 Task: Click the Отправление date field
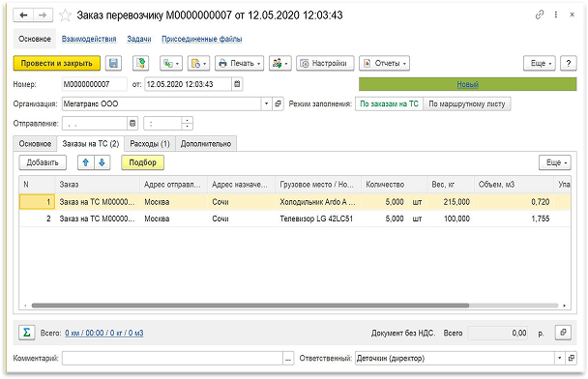point(95,124)
